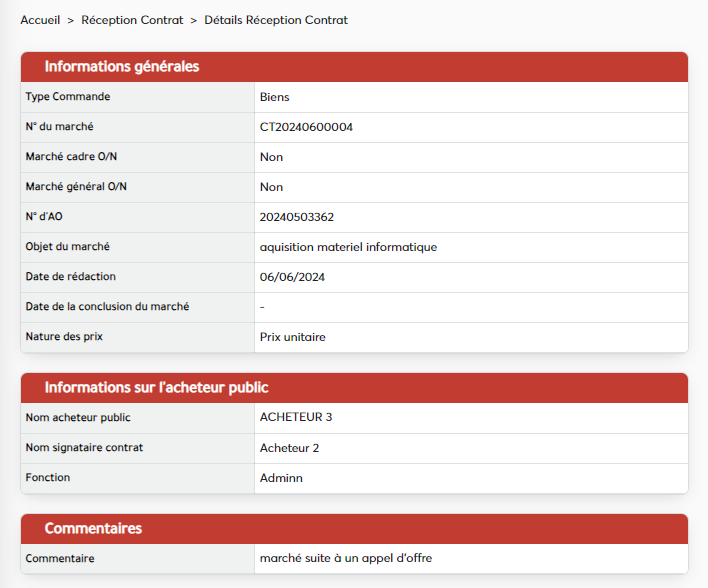Image resolution: width=708 pixels, height=588 pixels.
Task: Collapse the Commentaires section header
Action: [93, 528]
